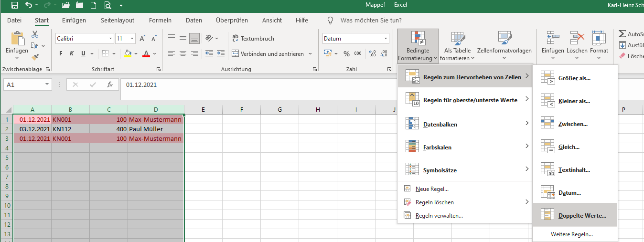Click the Insert Function fx icon
644x242 pixels.
[109, 84]
